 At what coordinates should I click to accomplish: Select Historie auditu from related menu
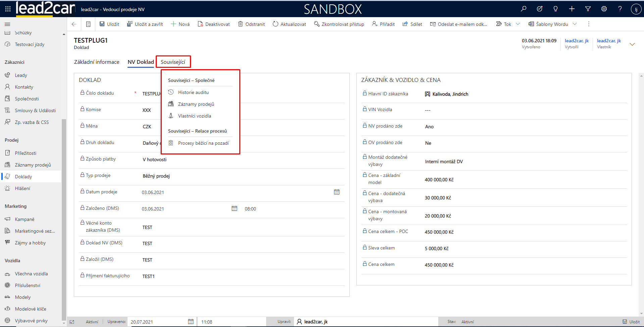193,92
